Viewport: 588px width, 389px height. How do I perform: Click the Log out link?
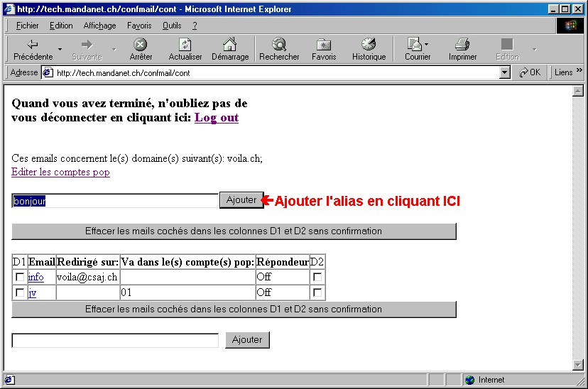[x=217, y=118]
